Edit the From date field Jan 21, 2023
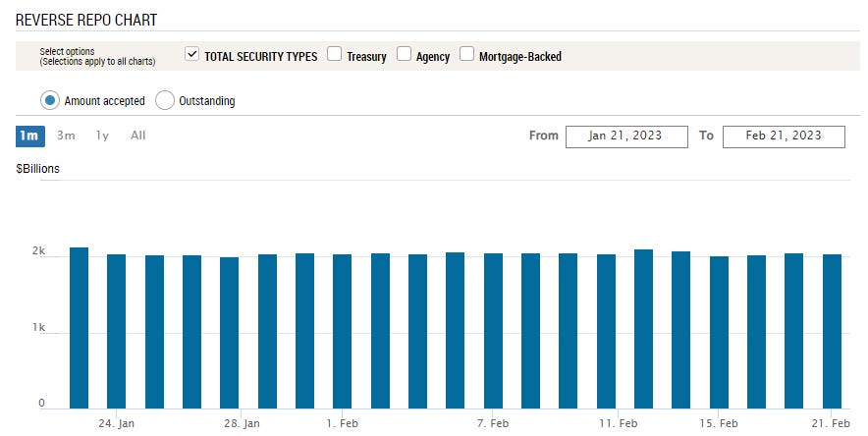This screenshot has width=868, height=436. coord(626,136)
